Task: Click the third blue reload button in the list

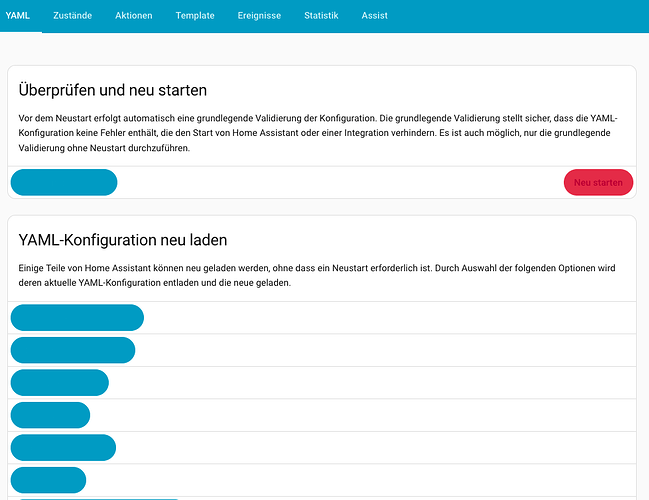Action: [x=59, y=383]
